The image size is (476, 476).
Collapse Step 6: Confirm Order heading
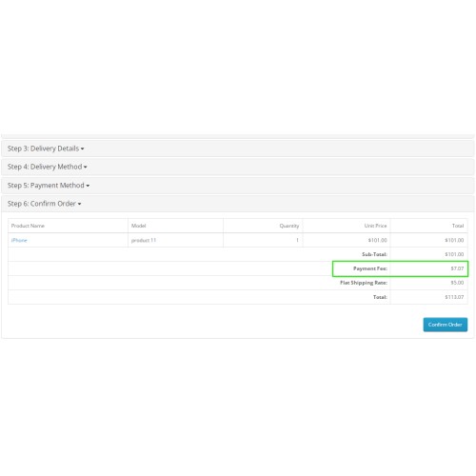click(44, 204)
